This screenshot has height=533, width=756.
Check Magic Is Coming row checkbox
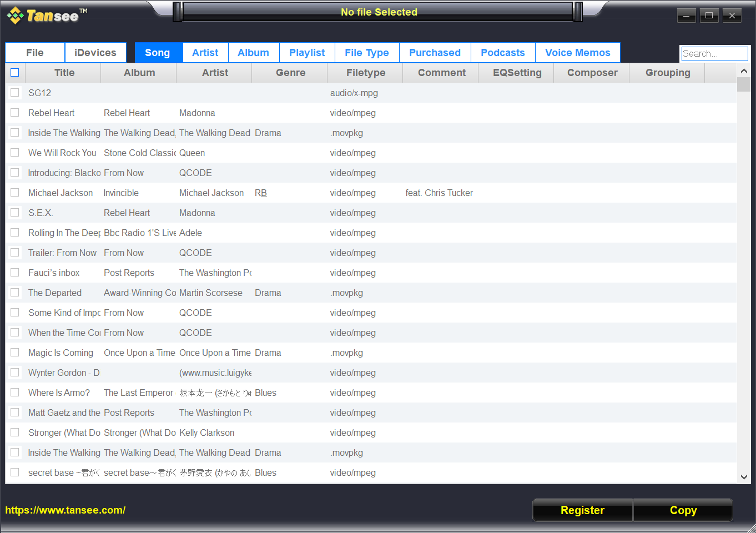[x=15, y=353]
